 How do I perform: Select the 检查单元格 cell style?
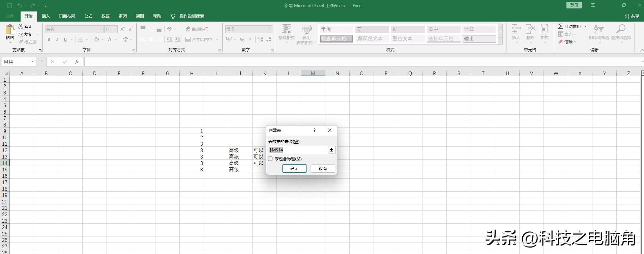click(x=336, y=39)
